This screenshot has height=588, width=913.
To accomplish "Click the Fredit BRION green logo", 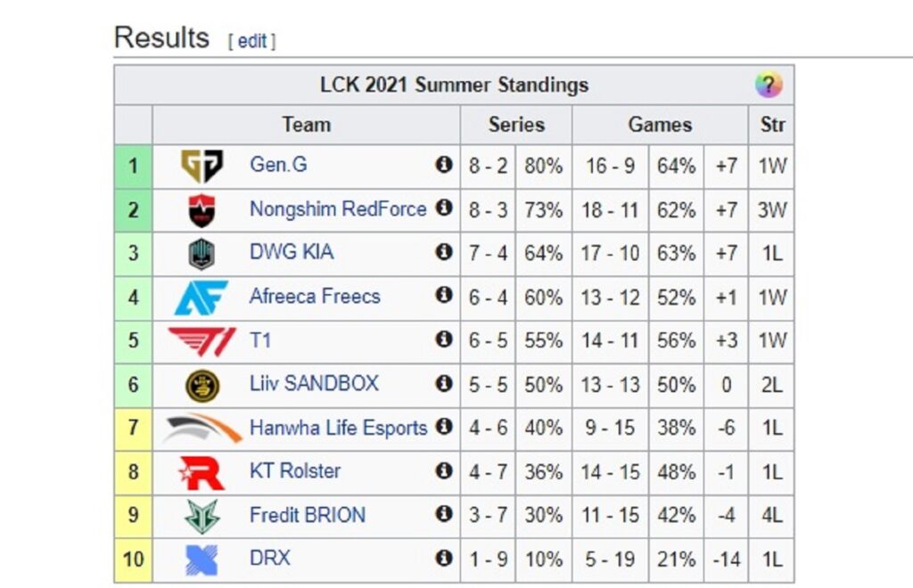I will (202, 517).
